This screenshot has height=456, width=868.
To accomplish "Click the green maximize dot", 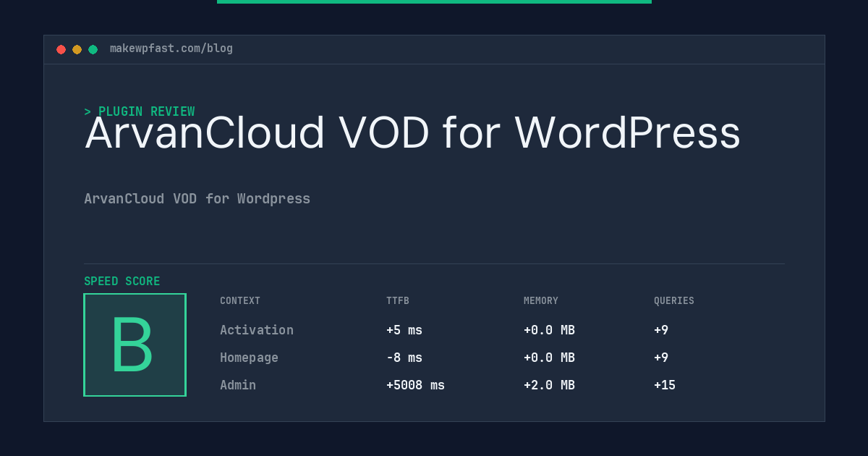I will pyautogui.click(x=93, y=49).
